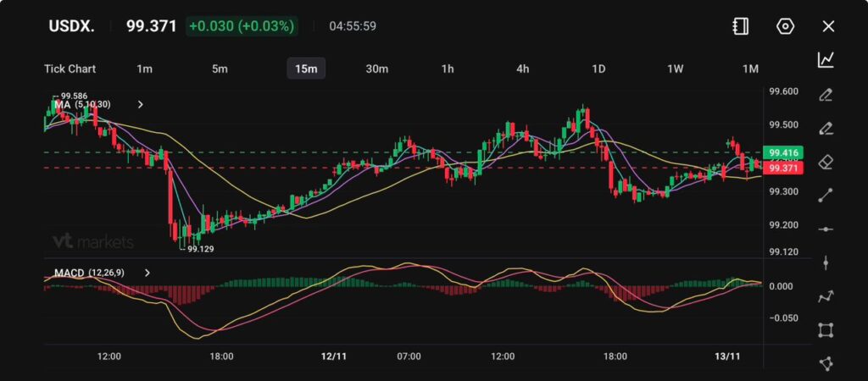
Task: Choose the 5m timeframe
Action: coord(220,69)
